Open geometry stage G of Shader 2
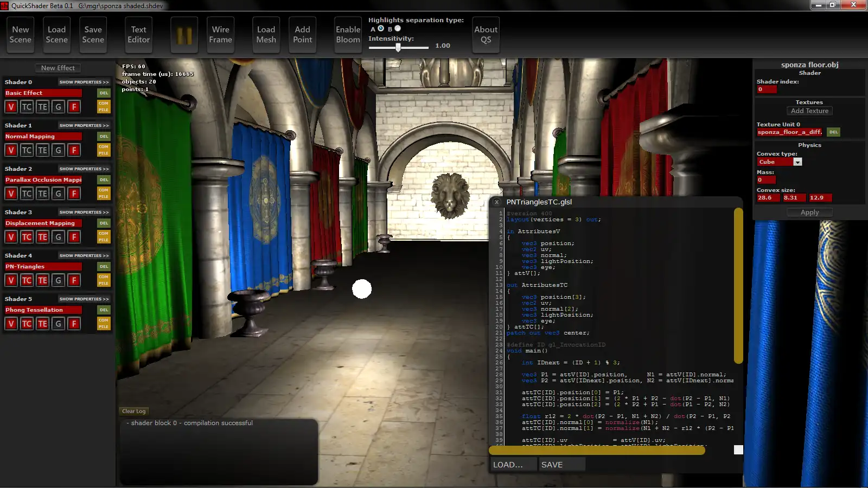Viewport: 868px width, 488px height. pos(58,194)
